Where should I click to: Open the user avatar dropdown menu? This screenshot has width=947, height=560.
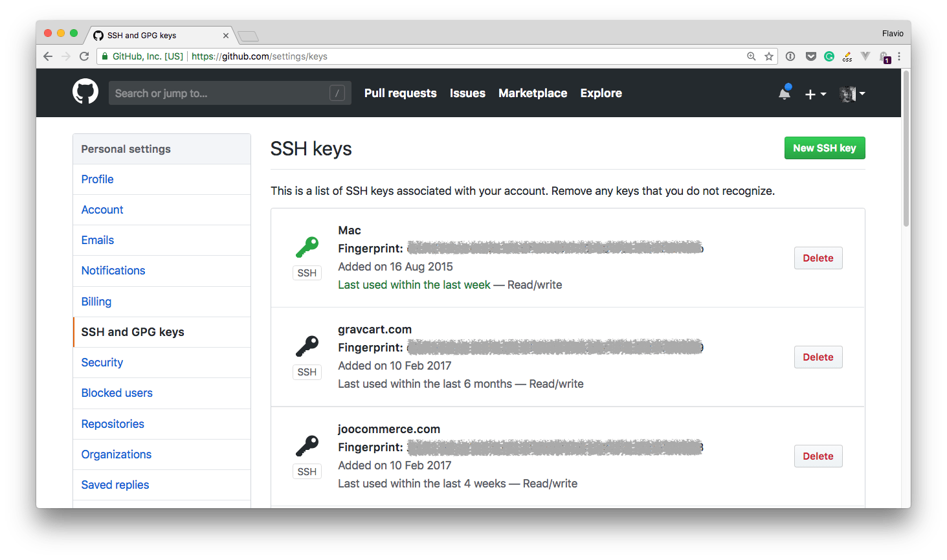[x=852, y=94]
